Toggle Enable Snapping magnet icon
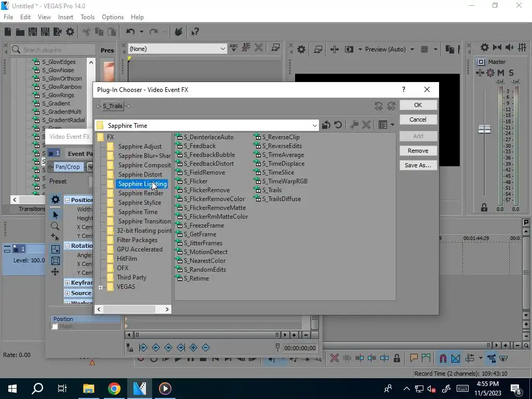The image size is (532, 399). point(443,358)
